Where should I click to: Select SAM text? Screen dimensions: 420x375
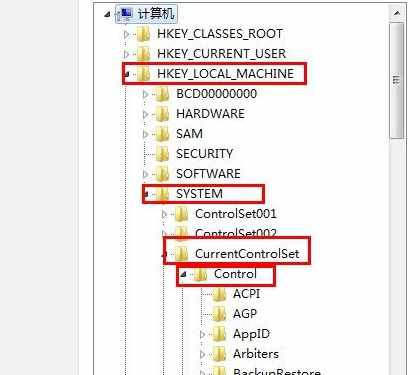coord(189,134)
